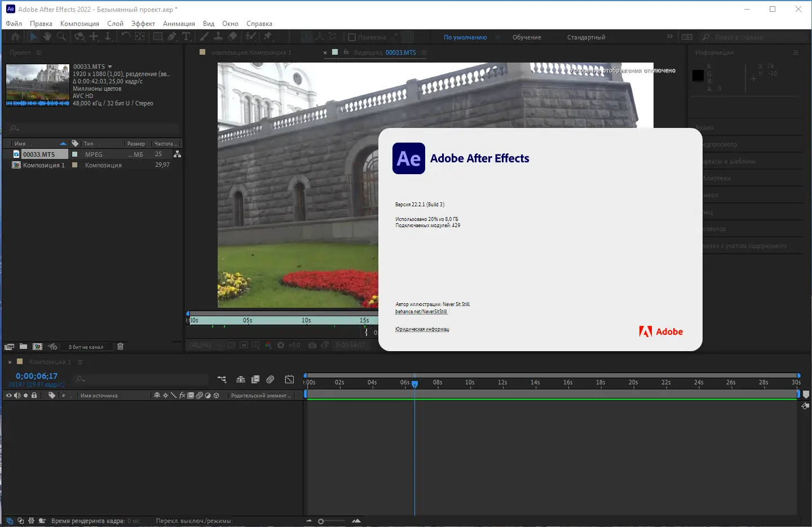Open the Graph Editor in the timeline
812x527 pixels.
[289, 379]
